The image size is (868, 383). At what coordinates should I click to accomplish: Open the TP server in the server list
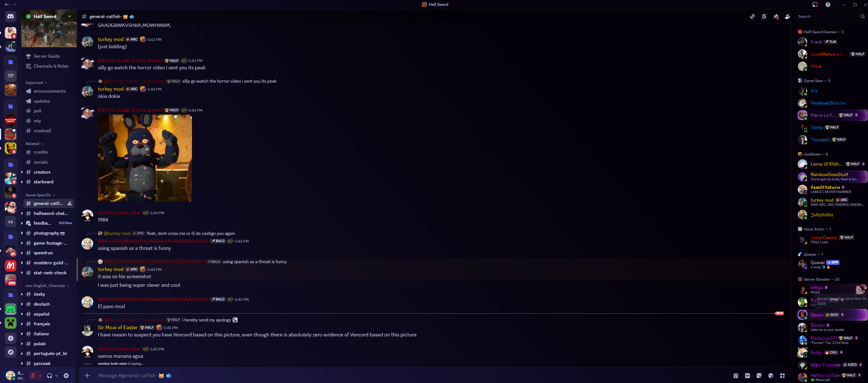click(11, 76)
